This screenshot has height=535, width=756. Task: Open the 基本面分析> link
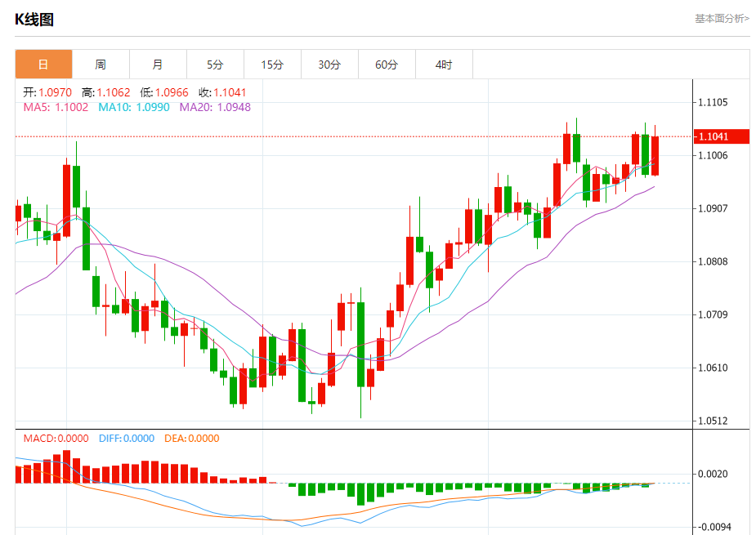point(722,18)
